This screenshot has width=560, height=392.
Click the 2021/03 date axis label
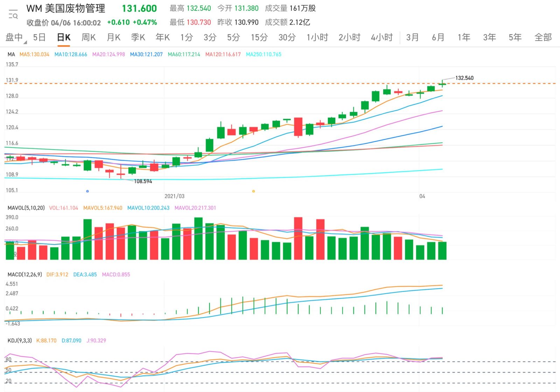tap(174, 196)
